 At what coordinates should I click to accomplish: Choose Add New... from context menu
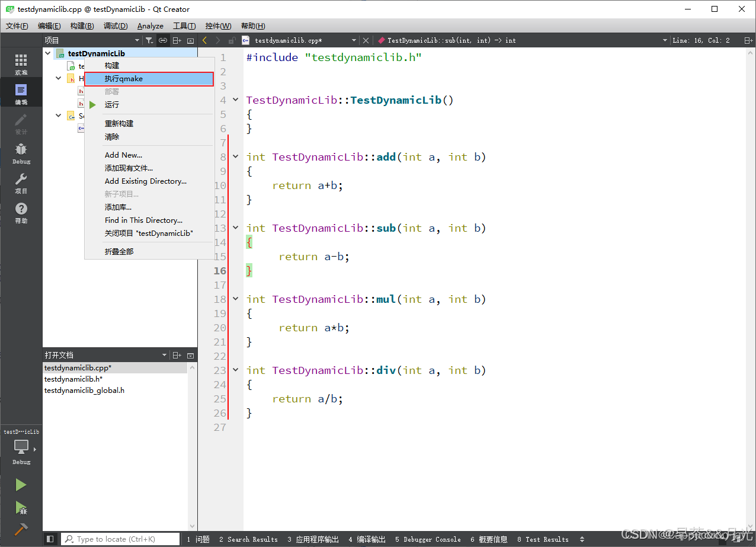[x=149, y=155]
